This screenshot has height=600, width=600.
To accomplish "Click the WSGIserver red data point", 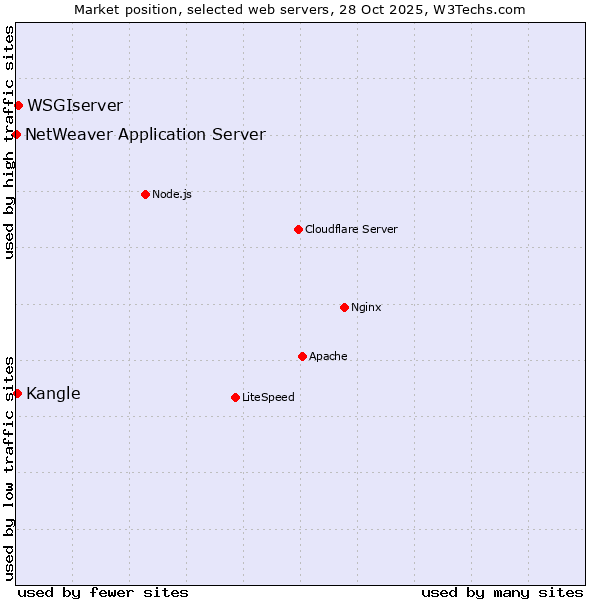I will 18,105.
